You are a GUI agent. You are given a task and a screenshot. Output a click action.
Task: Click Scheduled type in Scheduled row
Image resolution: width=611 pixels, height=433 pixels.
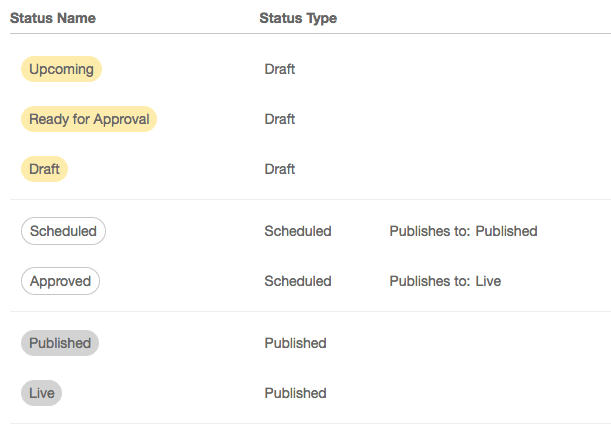point(298,231)
